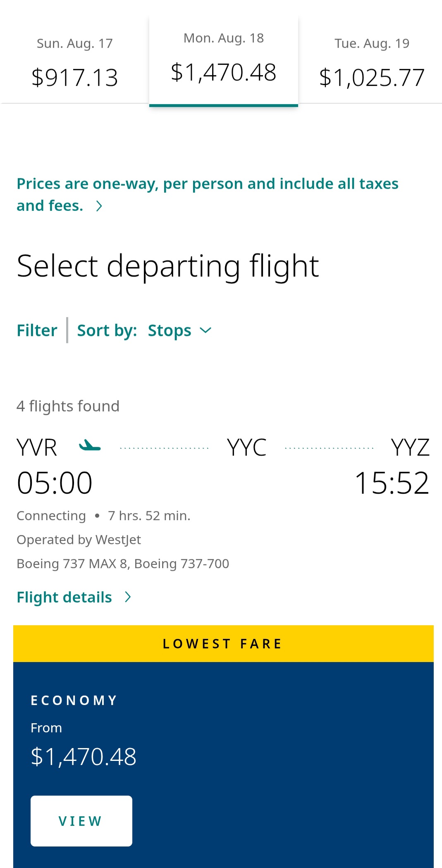The height and width of the screenshot is (868, 442).
Task: Click the YVR origin airport code
Action: (37, 447)
